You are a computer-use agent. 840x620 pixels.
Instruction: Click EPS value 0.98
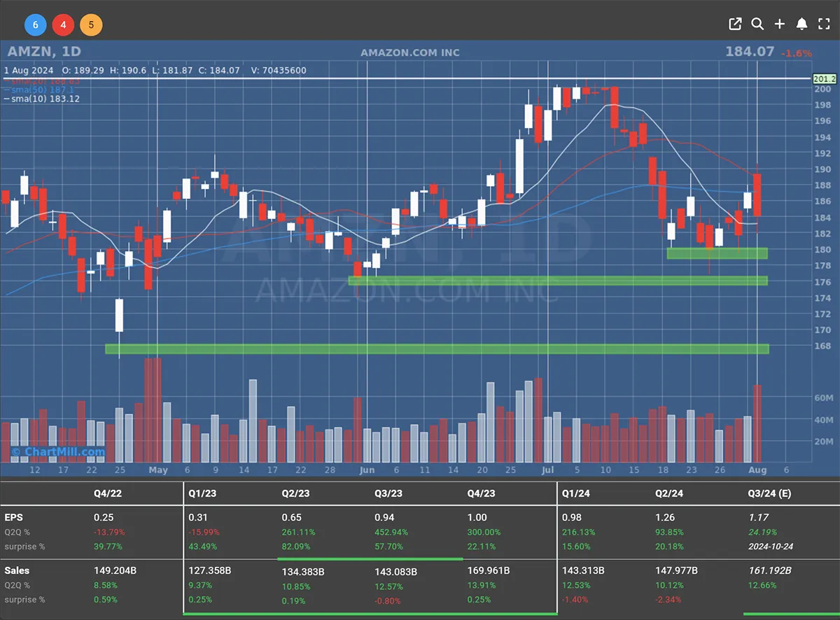[x=572, y=517]
